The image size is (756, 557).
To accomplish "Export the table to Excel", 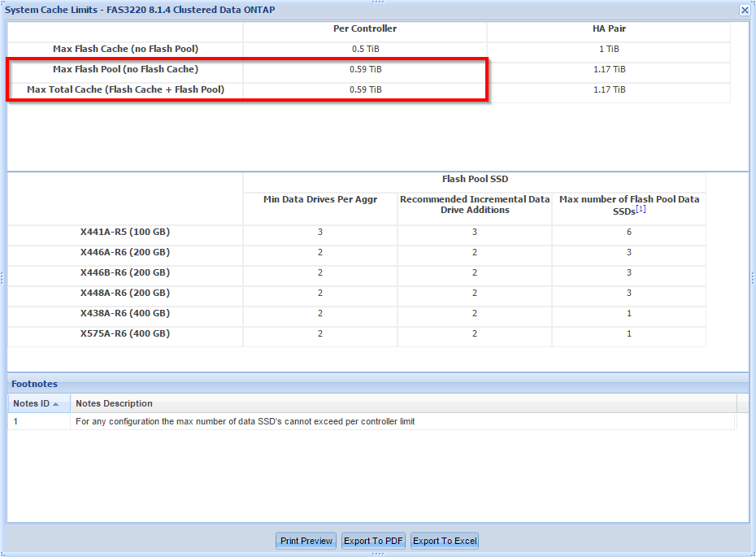I will [445, 541].
